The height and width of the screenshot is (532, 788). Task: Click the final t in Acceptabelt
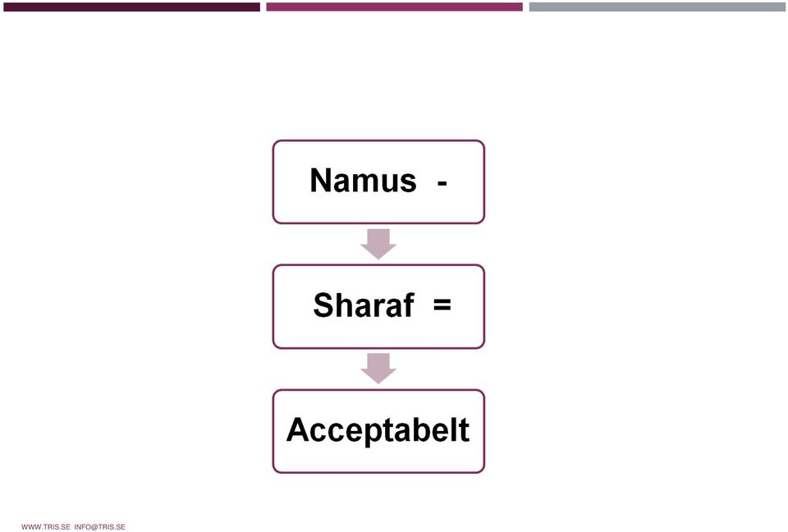(465, 430)
